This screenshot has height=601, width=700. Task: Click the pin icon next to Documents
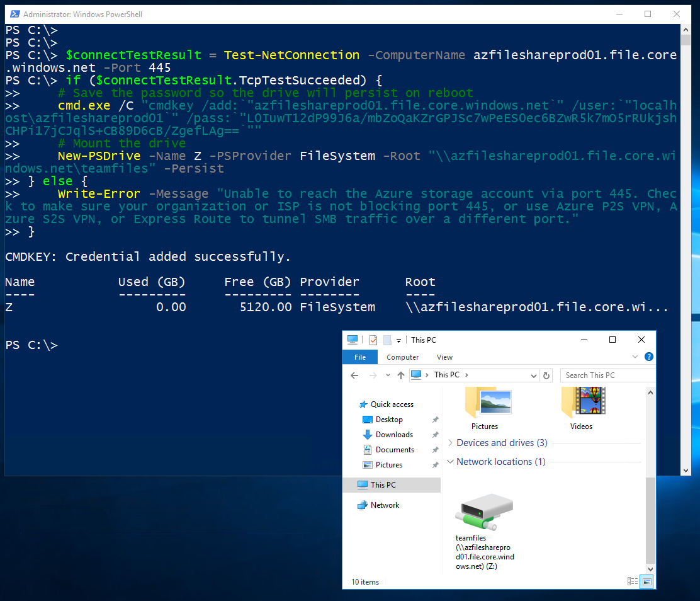click(x=435, y=450)
